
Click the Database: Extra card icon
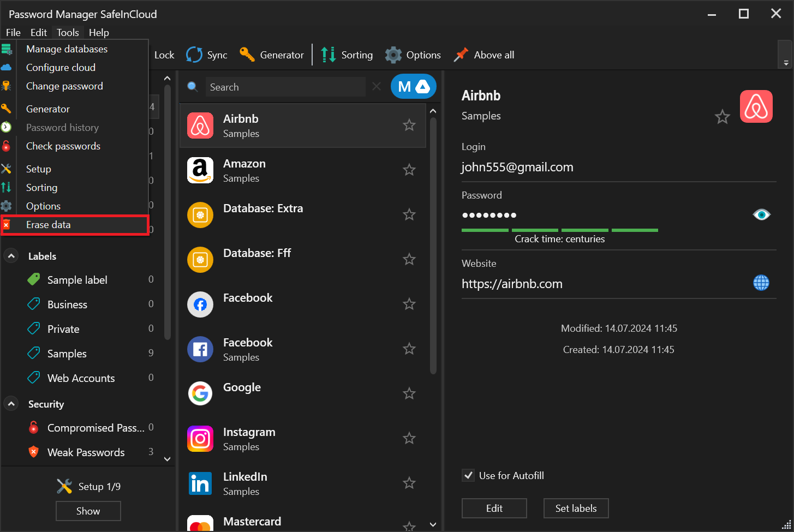pos(200,215)
